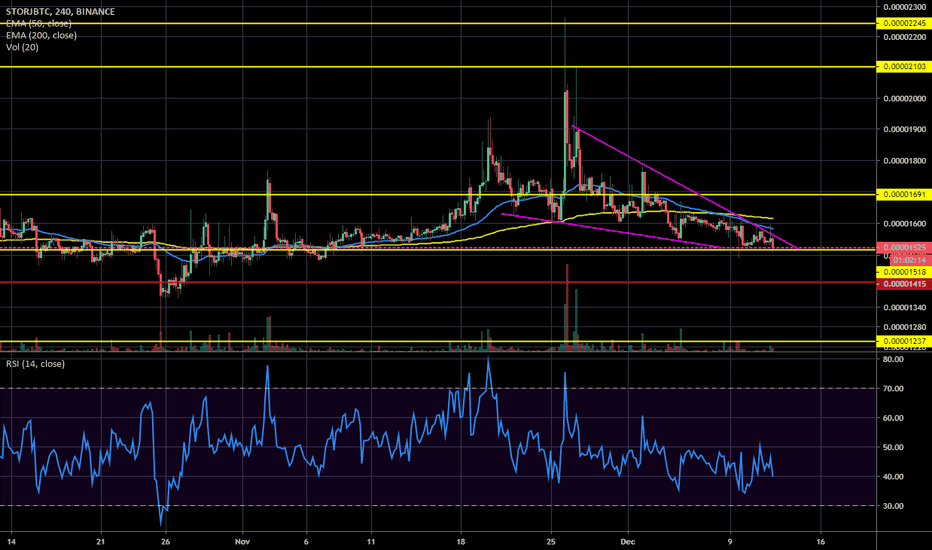Screen dimensions: 932x550
Task: Click the 18 date label on time axis
Action: tap(461, 542)
